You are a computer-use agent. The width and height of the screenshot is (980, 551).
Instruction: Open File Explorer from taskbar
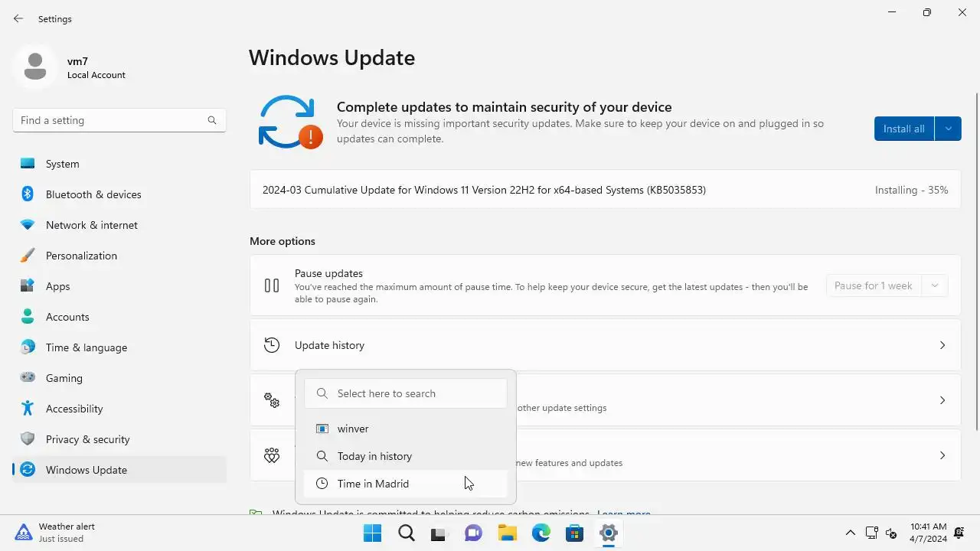[x=507, y=533]
